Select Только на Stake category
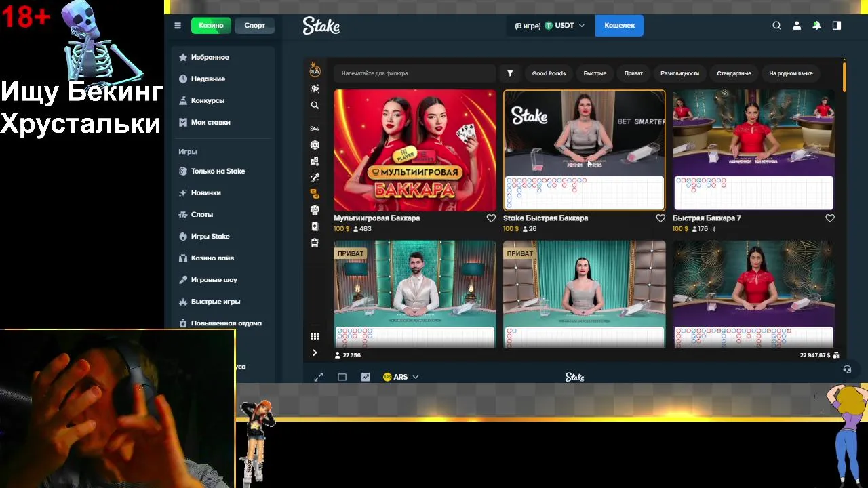Viewport: 868px width, 488px height. [x=224, y=171]
